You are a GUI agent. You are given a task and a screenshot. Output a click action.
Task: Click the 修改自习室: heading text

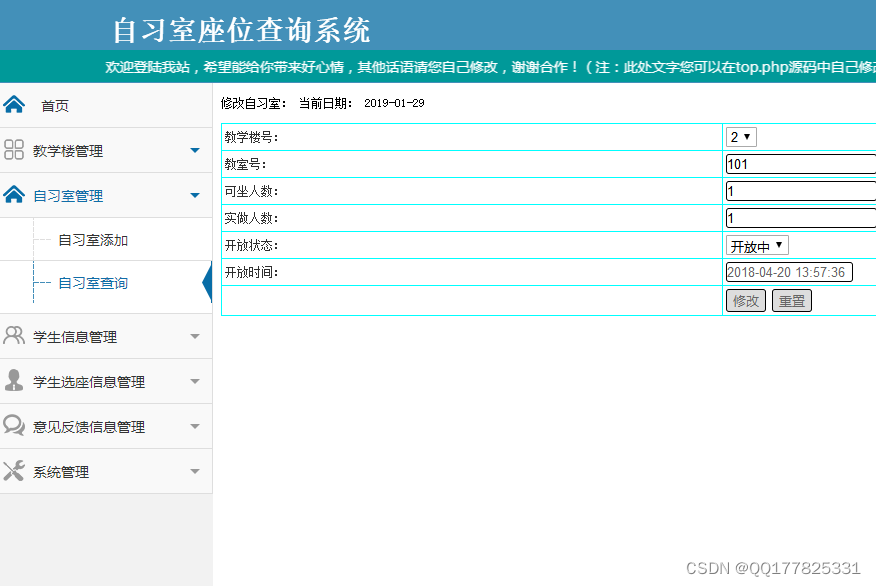(x=254, y=103)
